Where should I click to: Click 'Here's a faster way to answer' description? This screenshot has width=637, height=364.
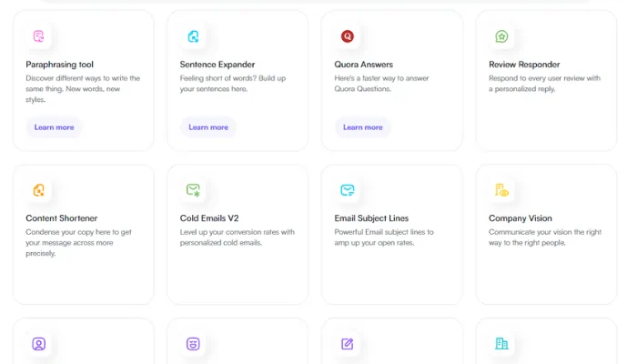[x=381, y=84]
